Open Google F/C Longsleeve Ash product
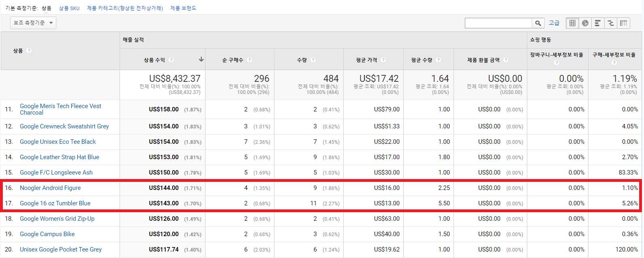The height and width of the screenshot is (258, 644). pyautogui.click(x=56, y=173)
